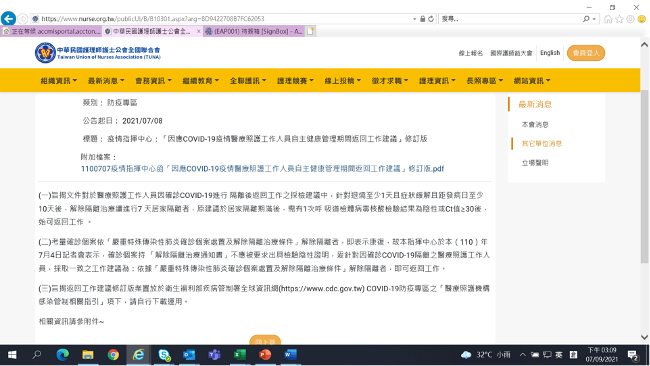Click the date text 2021/07/08
Viewport: 650px width, 366px height.
pyautogui.click(x=142, y=121)
